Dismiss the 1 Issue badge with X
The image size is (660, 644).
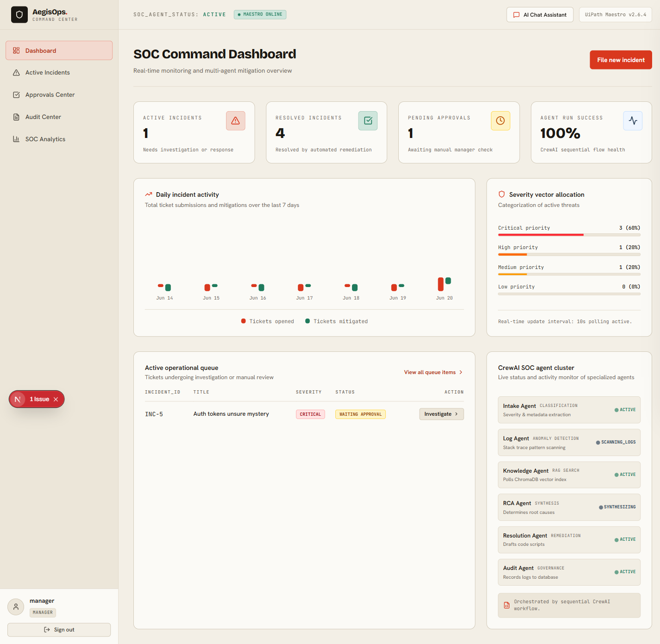[x=56, y=399]
